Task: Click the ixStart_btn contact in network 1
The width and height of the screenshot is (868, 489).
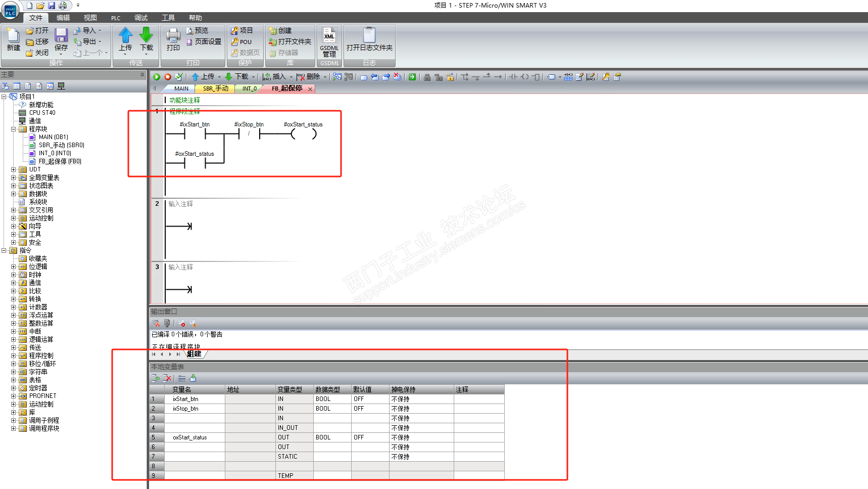Action: (195, 134)
